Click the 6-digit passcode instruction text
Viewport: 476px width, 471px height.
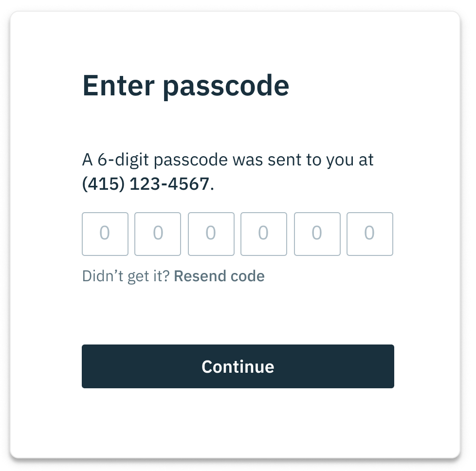pyautogui.click(x=228, y=160)
